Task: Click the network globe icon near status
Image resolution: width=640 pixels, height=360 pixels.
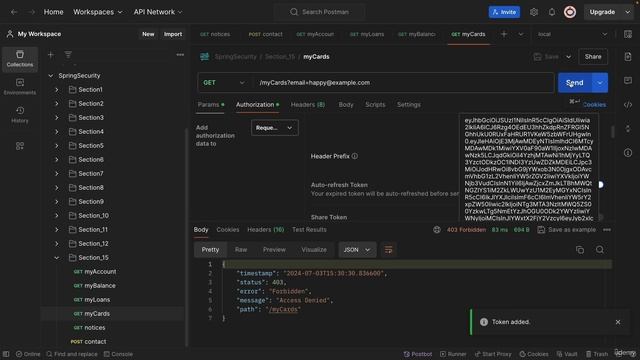Action: click(437, 230)
